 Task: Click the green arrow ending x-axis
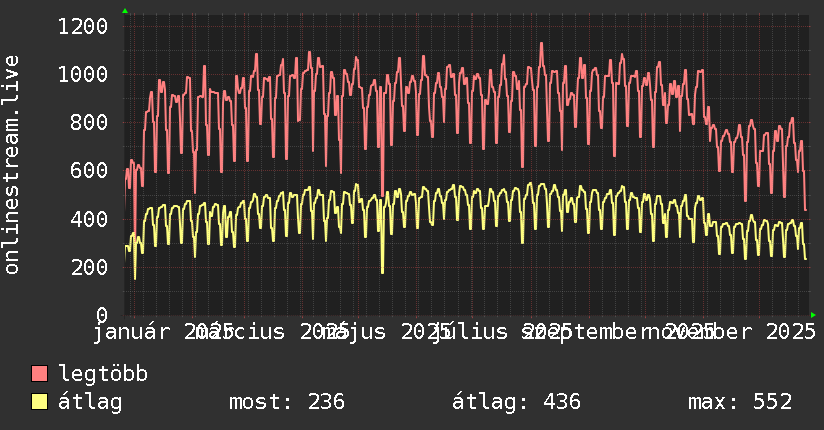click(x=813, y=315)
